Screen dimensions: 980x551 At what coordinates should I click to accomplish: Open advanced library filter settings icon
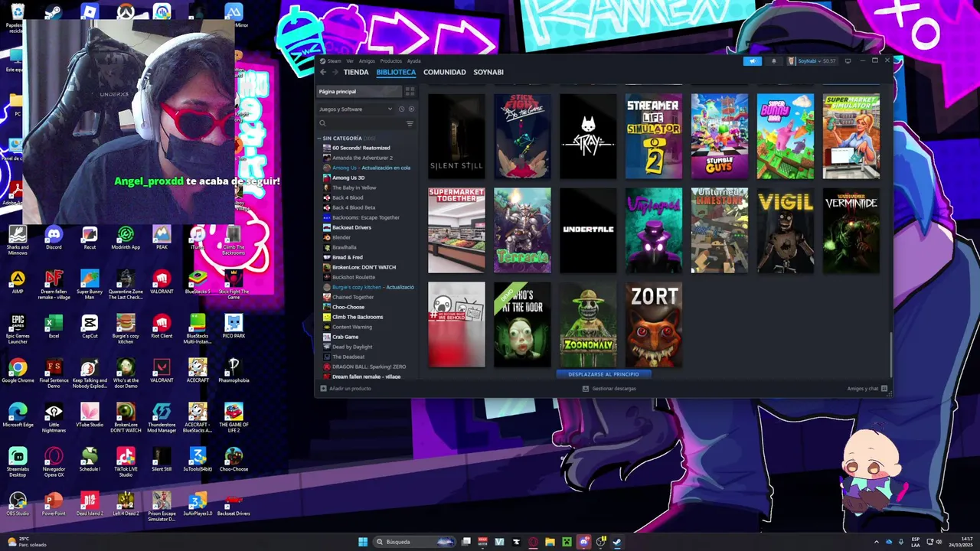pos(410,123)
